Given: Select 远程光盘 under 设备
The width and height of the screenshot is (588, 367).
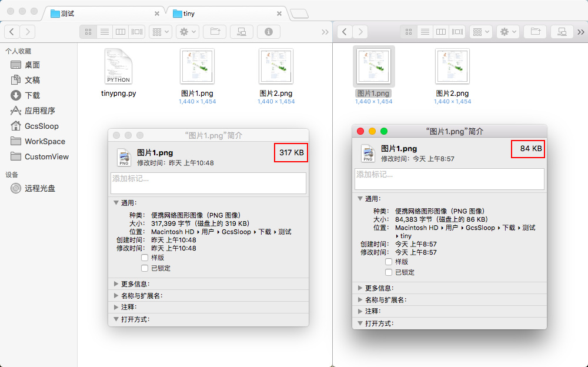Looking at the screenshot, I should [33, 188].
